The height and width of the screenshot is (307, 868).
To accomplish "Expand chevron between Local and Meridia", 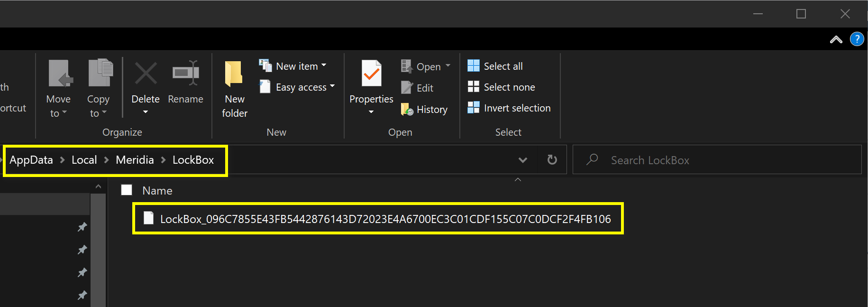I will (x=106, y=160).
